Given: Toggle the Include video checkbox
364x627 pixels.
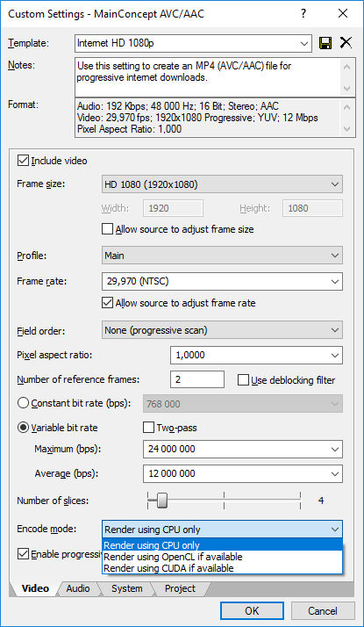Looking at the screenshot, I should (22, 161).
